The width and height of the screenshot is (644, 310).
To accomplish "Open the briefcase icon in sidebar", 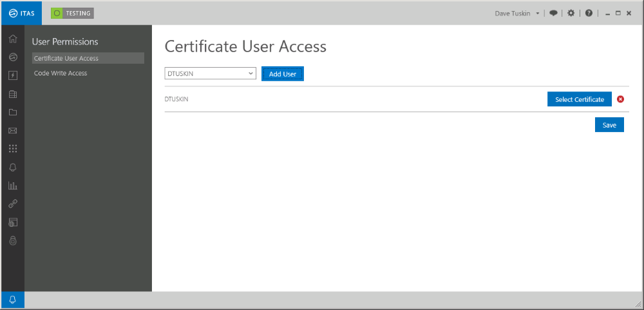I will pyautogui.click(x=13, y=94).
